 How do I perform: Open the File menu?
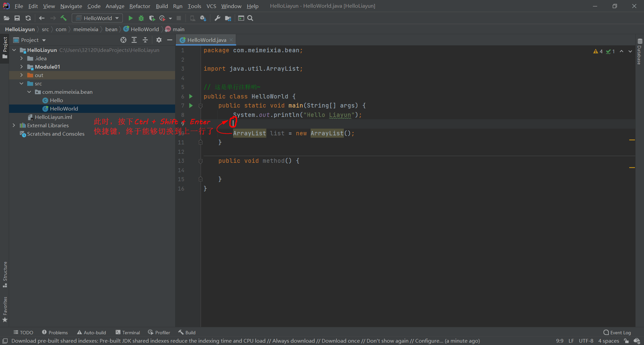(19, 6)
